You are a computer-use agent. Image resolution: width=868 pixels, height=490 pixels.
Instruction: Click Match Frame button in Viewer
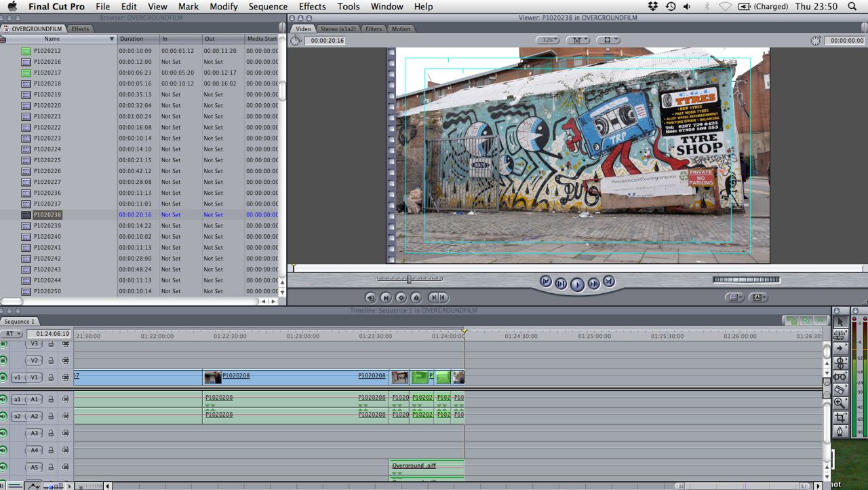click(370, 297)
